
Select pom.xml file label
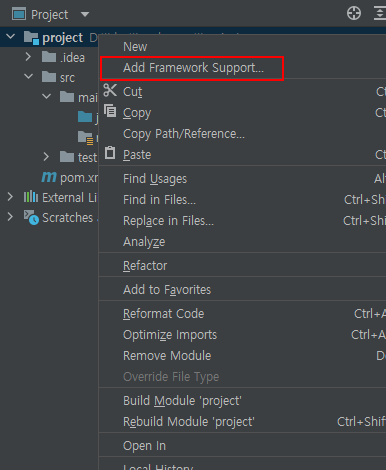point(79,178)
